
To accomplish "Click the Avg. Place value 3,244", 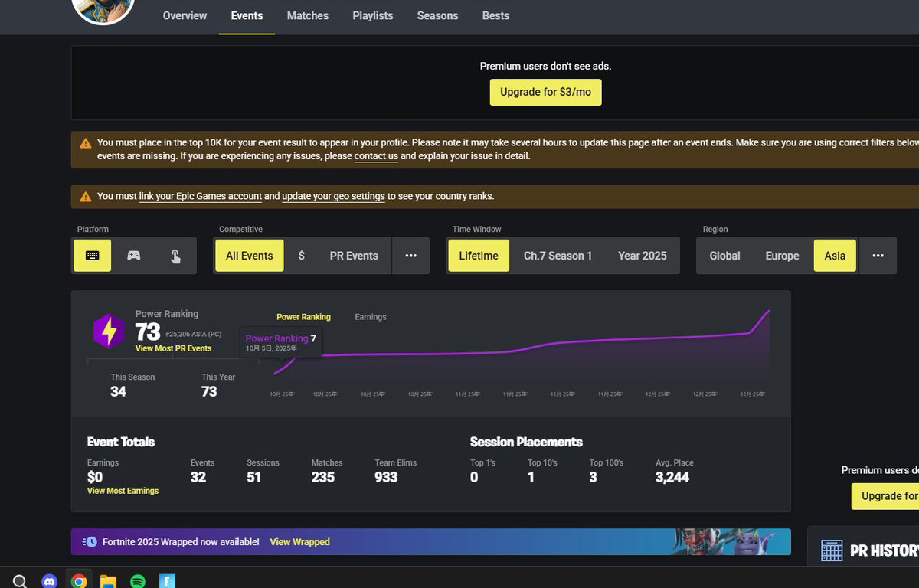I will [x=672, y=477].
